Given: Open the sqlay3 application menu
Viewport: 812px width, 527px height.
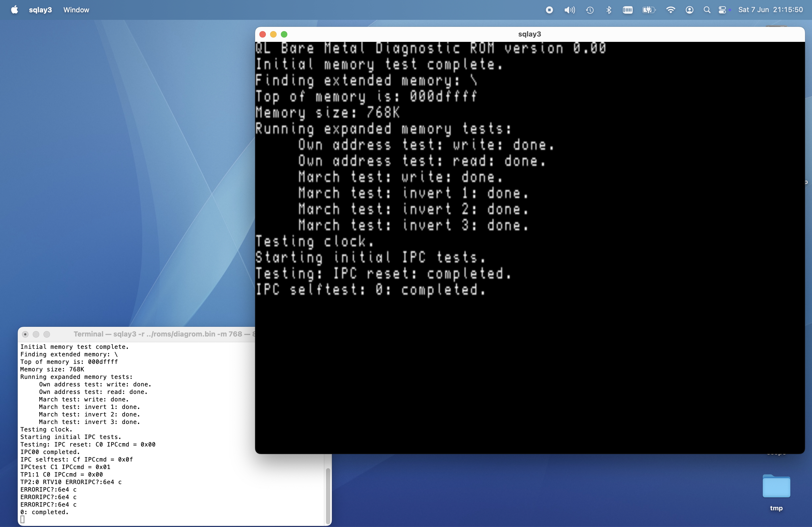Looking at the screenshot, I should coord(40,10).
